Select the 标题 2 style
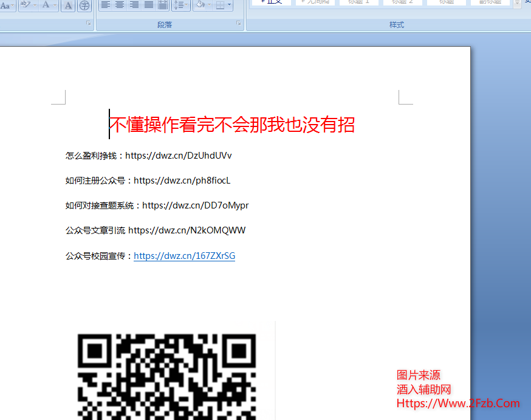 tap(403, 2)
